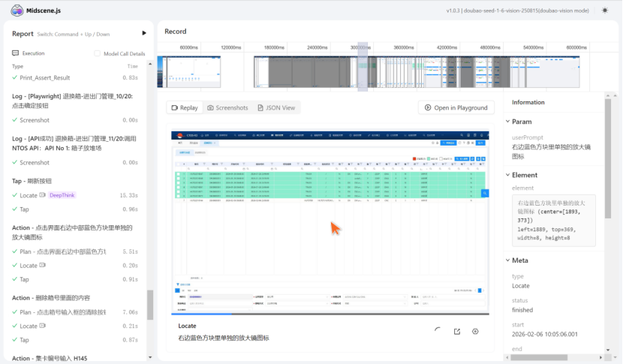Click the Execution panel icon
Image resolution: width=623 pixels, height=364 pixels.
point(16,53)
